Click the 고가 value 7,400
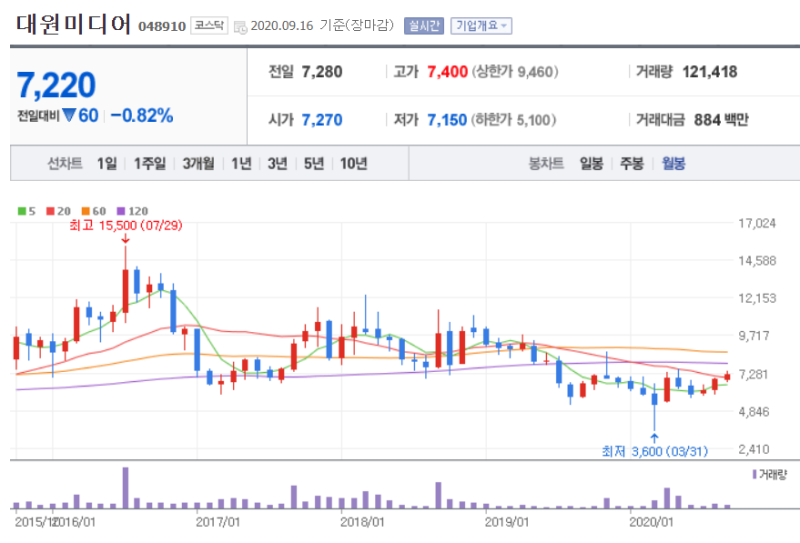This screenshot has height=543, width=800. (x=447, y=72)
